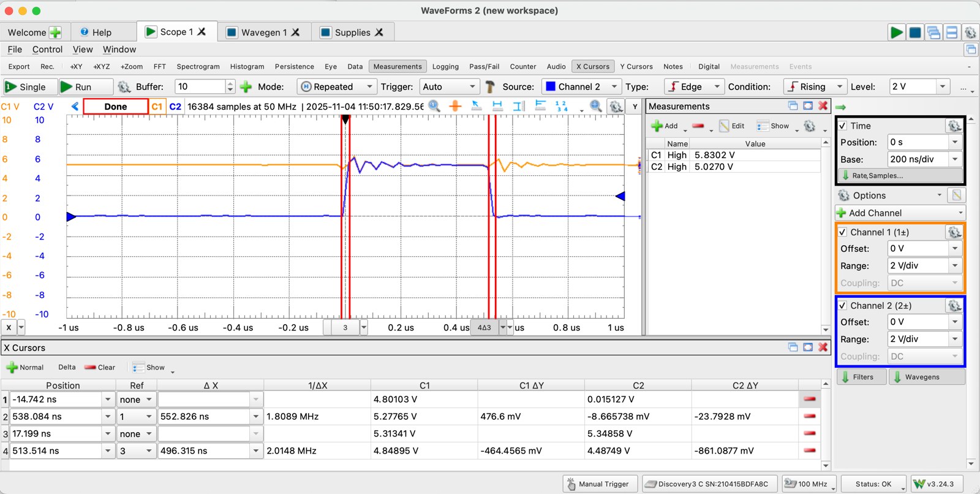Open the scope plot gear icon left of Y button
Image resolution: width=980 pixels, height=494 pixels.
pos(616,107)
